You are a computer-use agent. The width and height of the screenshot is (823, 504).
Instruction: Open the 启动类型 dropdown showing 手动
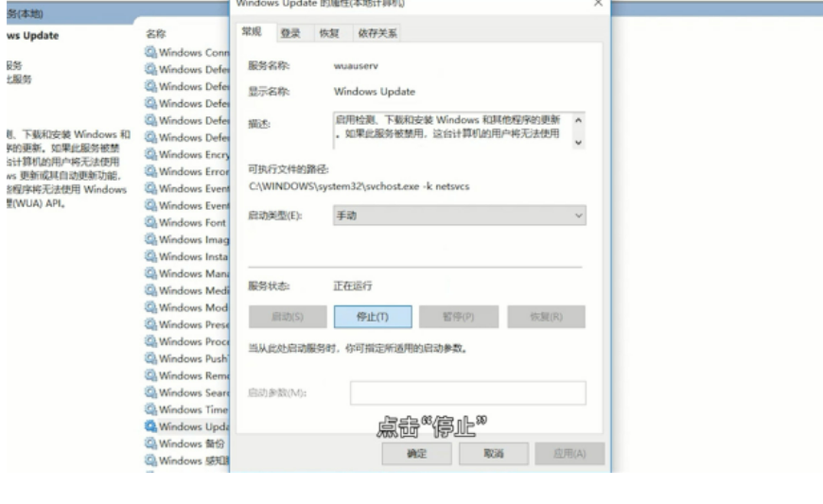point(459,216)
